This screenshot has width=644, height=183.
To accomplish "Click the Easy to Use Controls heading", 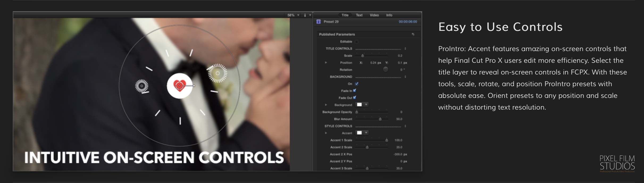I will click(500, 27).
